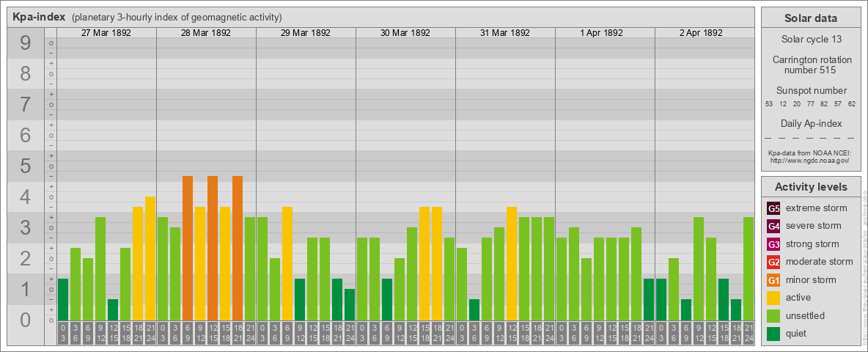This screenshot has width=868, height=352.
Task: Click the dark green bar for 31 Mar 3–6h
Action: (x=474, y=310)
